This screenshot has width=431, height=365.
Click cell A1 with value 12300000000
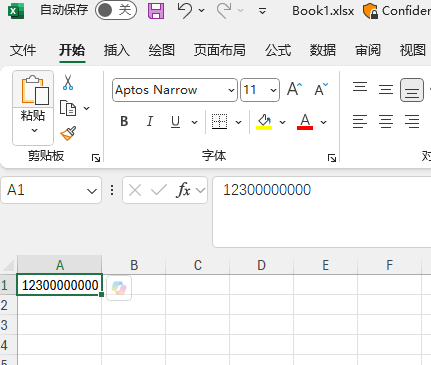pyautogui.click(x=60, y=285)
